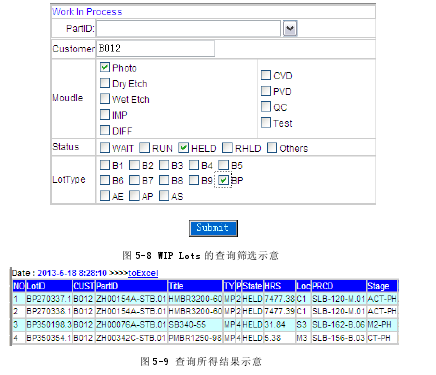Enable the B6 lot type checkbox
Image resolution: width=436 pixels, height=375 pixels.
(105, 180)
